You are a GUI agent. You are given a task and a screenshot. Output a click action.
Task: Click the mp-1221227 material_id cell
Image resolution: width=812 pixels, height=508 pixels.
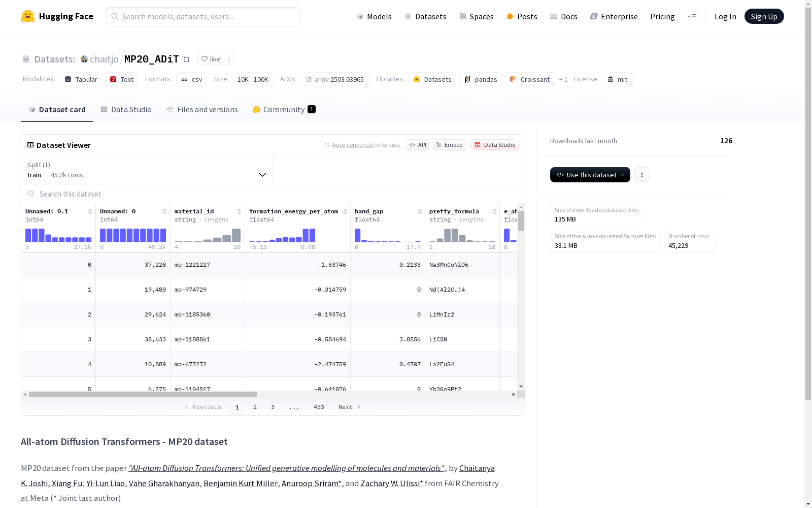208,265
